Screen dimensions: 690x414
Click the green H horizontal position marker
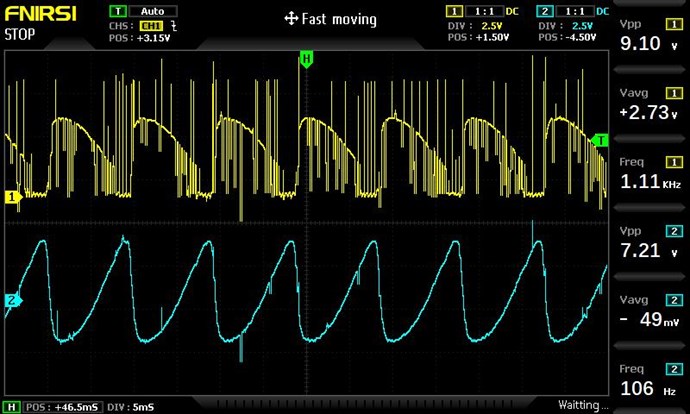(306, 59)
